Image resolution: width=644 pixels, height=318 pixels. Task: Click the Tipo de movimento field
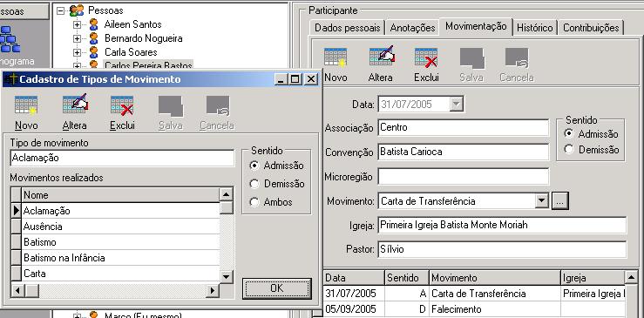click(122, 158)
